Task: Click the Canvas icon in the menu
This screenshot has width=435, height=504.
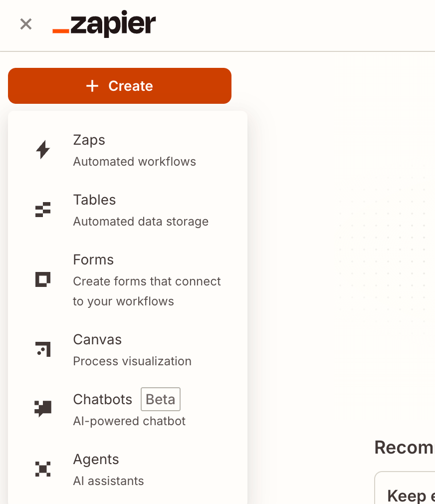Action: pyautogui.click(x=43, y=349)
